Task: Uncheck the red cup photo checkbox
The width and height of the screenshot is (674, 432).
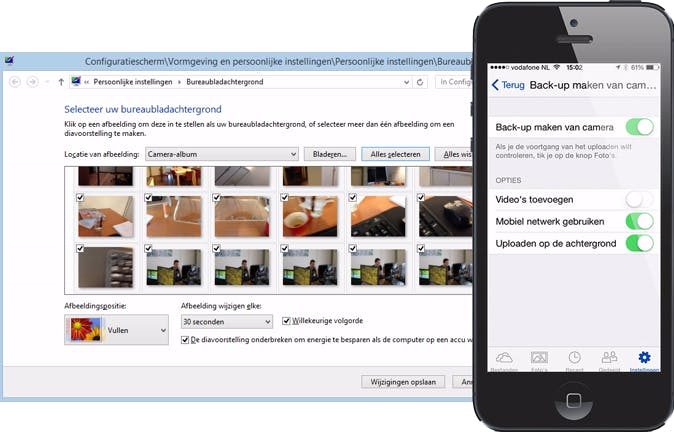Action: pyautogui.click(x=285, y=197)
